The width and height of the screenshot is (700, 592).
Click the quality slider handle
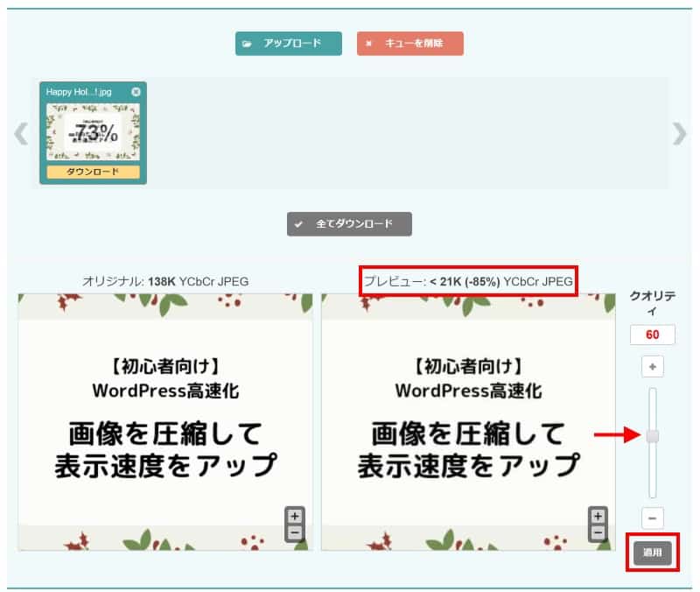tap(652, 435)
